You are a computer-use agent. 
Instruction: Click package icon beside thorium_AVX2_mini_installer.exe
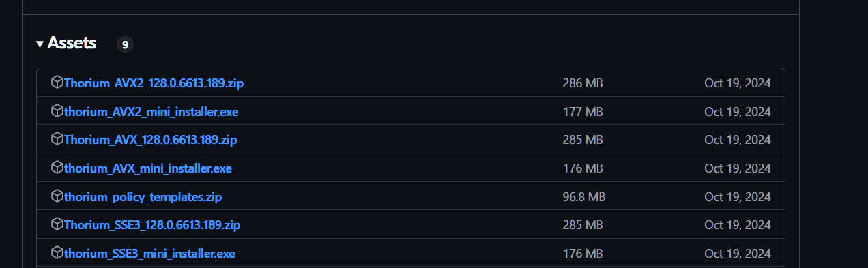click(x=57, y=110)
